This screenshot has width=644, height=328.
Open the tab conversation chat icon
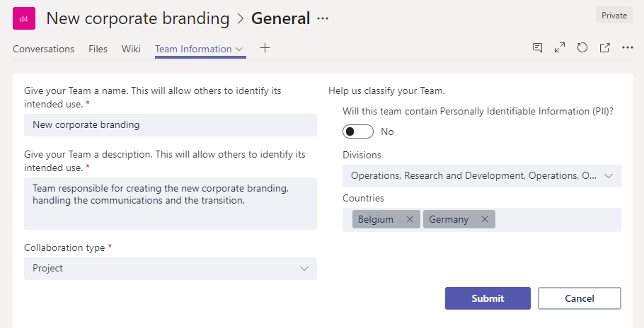(538, 48)
